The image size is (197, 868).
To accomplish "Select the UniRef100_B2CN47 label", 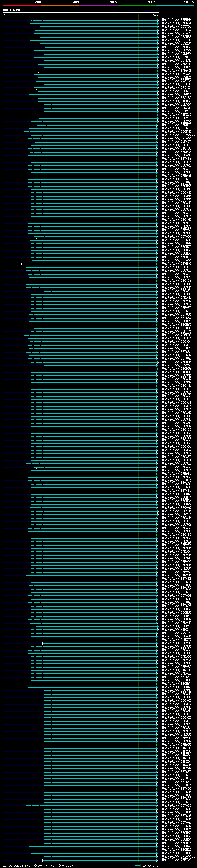I will [x=177, y=494].
